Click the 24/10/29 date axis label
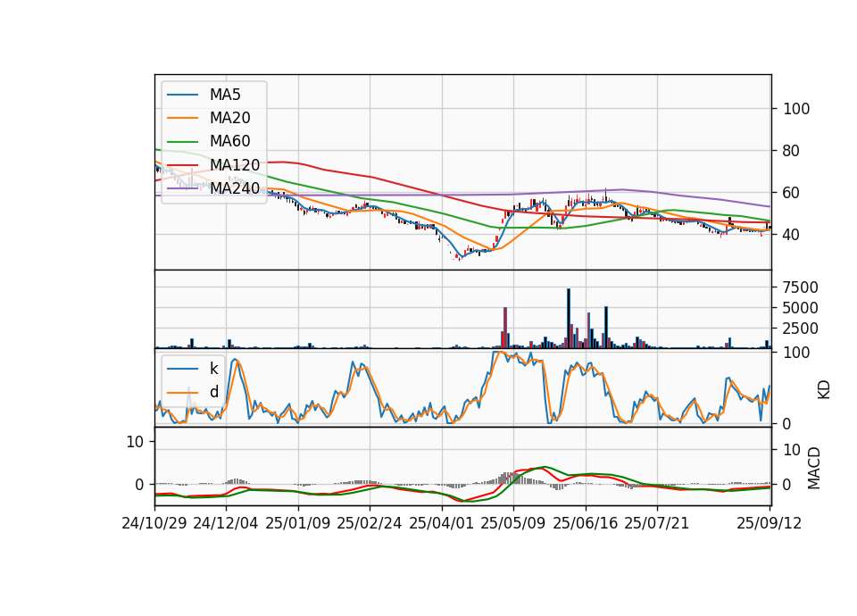857x616 pixels. tap(154, 523)
